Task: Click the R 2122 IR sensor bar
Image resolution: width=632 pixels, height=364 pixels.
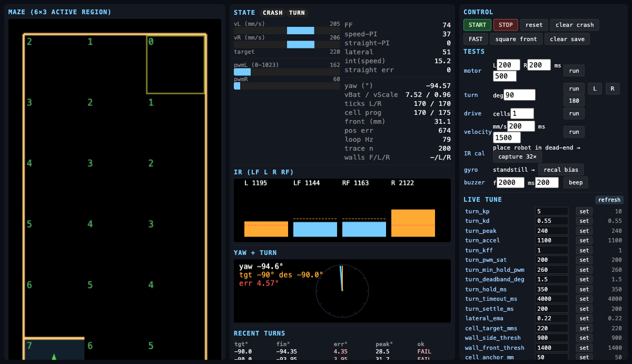Action: tap(413, 223)
